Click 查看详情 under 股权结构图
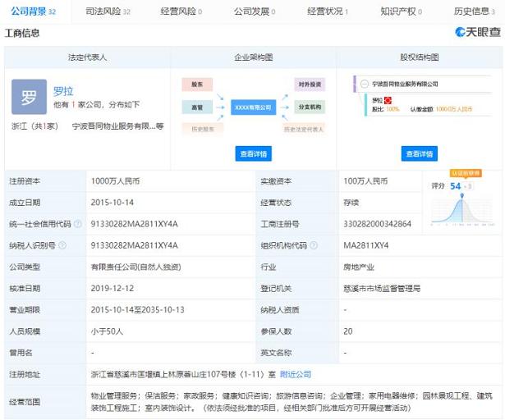This screenshot has height=420, width=505. click(x=420, y=154)
